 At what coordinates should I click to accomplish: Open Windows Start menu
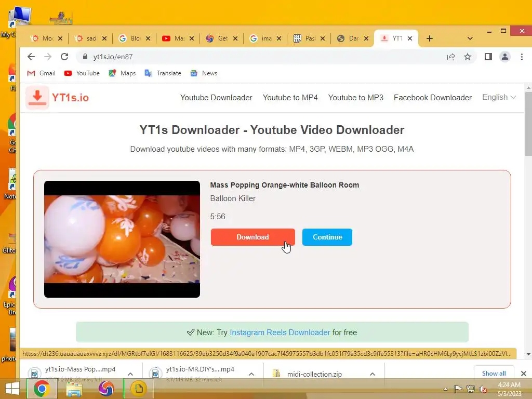pyautogui.click(x=12, y=389)
